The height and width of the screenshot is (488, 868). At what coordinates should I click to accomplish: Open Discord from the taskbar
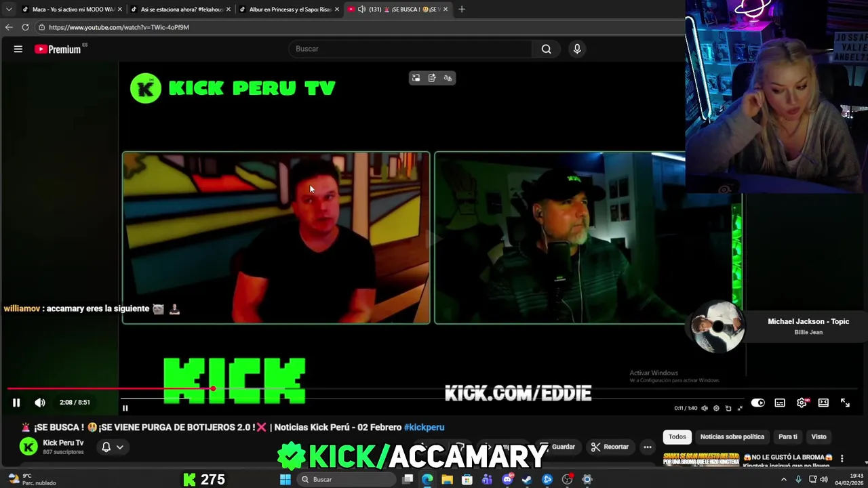[x=507, y=479]
